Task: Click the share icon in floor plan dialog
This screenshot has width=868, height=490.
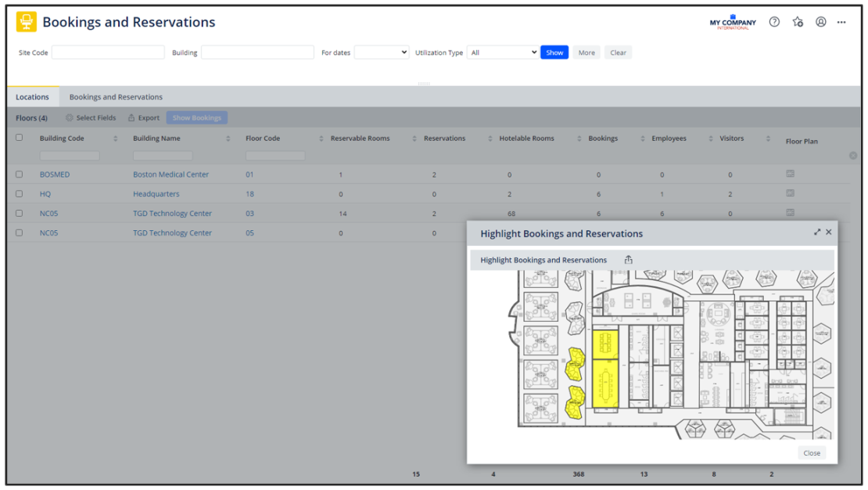Action: (629, 260)
